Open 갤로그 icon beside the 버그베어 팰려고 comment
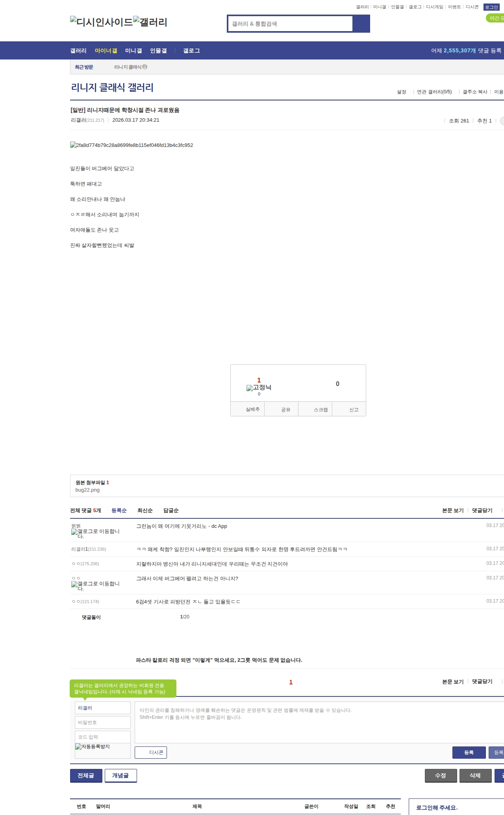Viewport: 504px width, 815px height. [95, 586]
